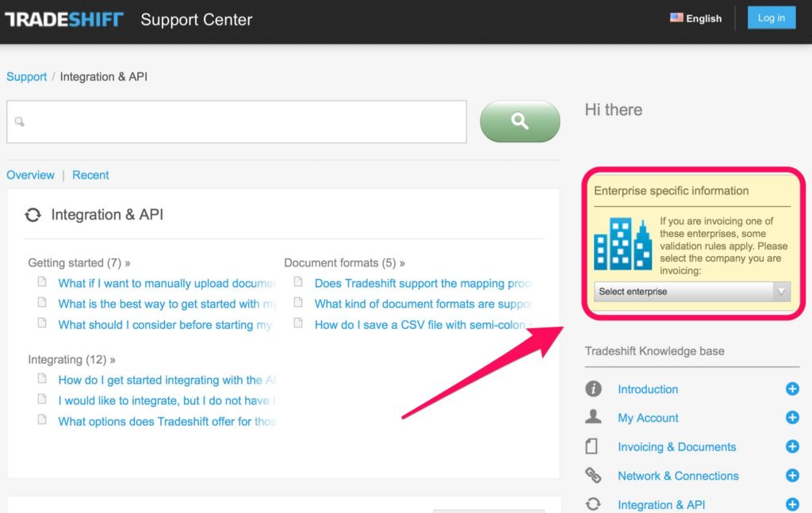Switch to the Overview tab
The image size is (812, 513).
[31, 175]
